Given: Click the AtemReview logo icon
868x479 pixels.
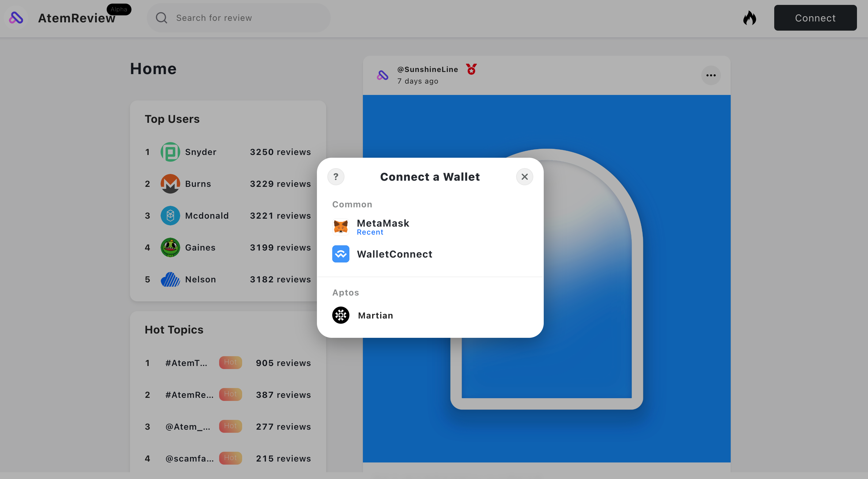Looking at the screenshot, I should [x=16, y=17].
